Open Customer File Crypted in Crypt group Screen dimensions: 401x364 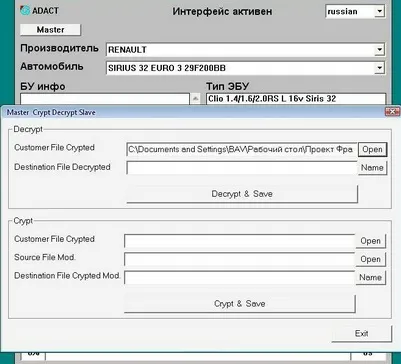point(371,241)
